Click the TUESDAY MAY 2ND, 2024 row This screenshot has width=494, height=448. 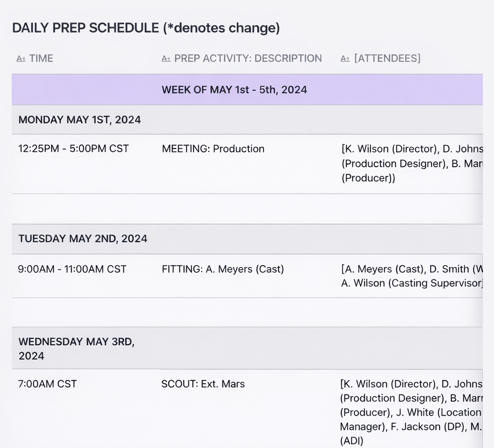click(83, 239)
